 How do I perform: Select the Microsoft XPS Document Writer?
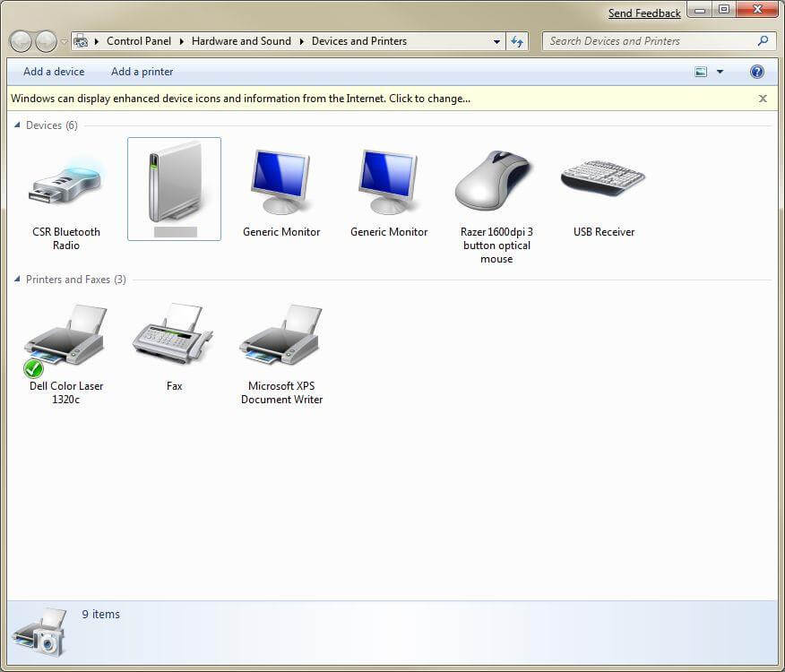(x=280, y=336)
